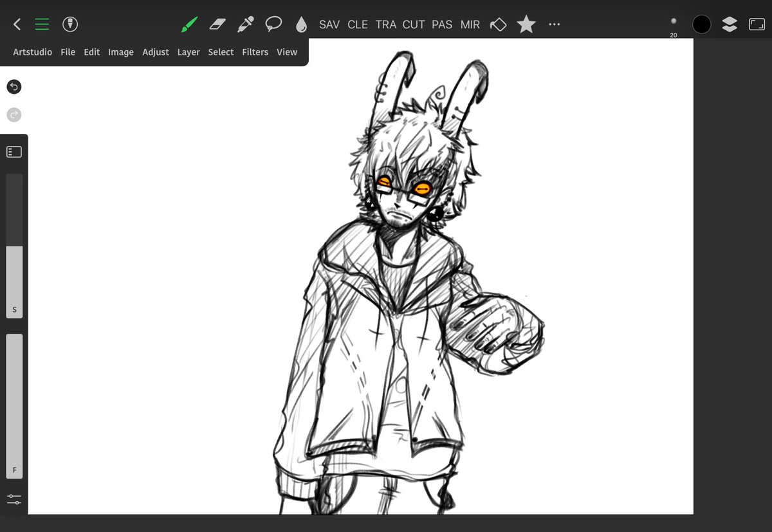The height and width of the screenshot is (532, 772).
Task: Tap the back arrow icon
Action: coord(17,24)
